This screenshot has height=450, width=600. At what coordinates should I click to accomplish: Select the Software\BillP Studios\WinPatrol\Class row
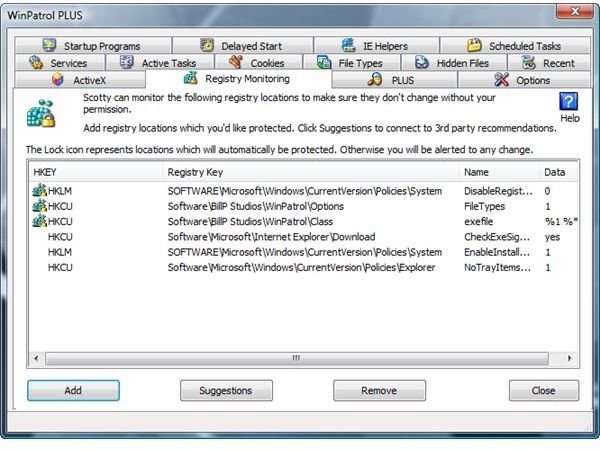tap(303, 222)
